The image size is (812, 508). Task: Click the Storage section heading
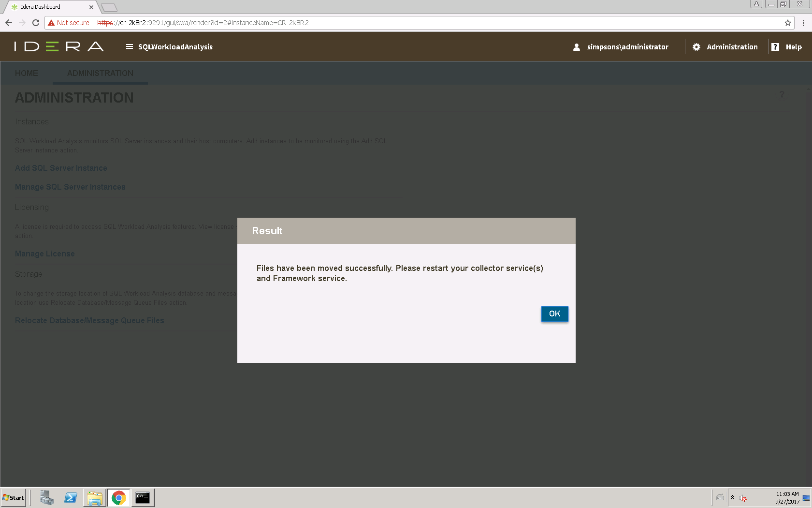click(x=29, y=274)
